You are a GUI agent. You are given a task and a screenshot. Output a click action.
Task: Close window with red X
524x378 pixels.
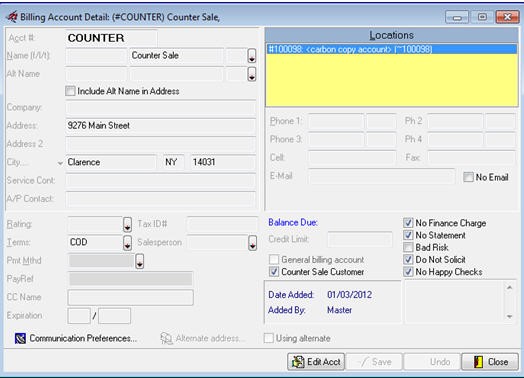coord(507,17)
